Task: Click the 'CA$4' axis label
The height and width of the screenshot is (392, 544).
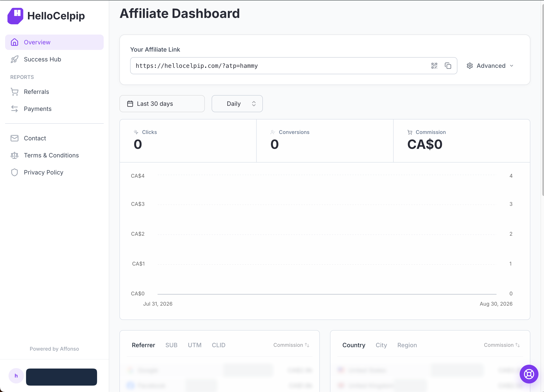Action: point(138,176)
